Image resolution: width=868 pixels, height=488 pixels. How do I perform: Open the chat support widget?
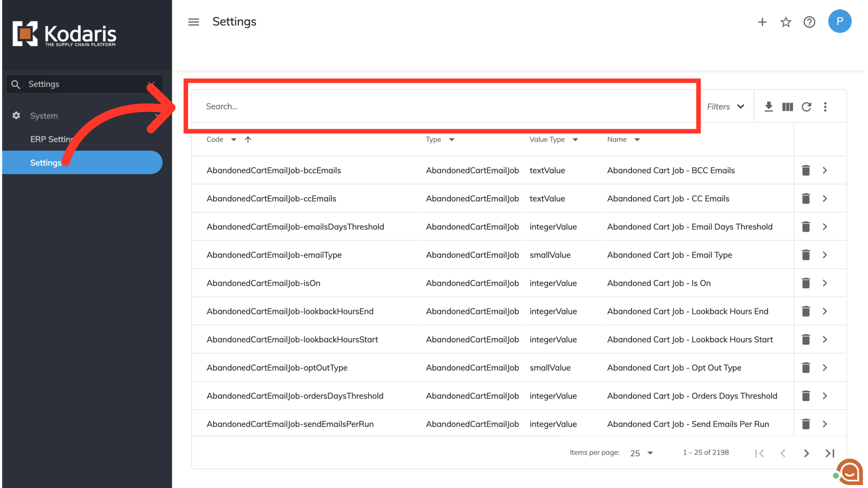tap(849, 472)
